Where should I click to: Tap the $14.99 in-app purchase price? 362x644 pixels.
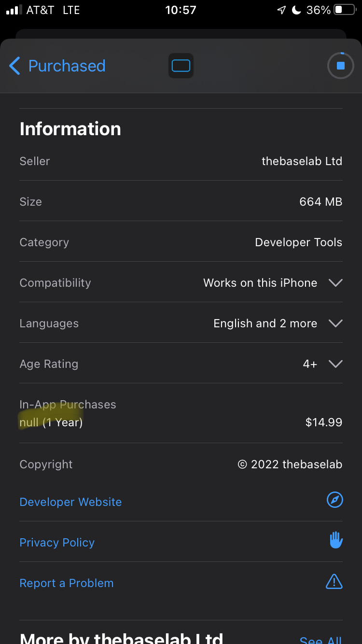323,422
